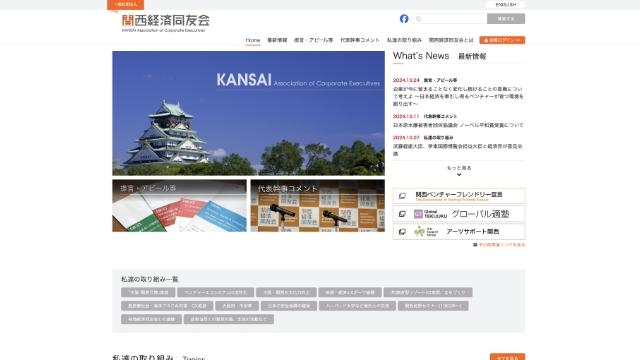Open the グローバル適塾 banner
This screenshot has width=640, height=360.
(459, 214)
